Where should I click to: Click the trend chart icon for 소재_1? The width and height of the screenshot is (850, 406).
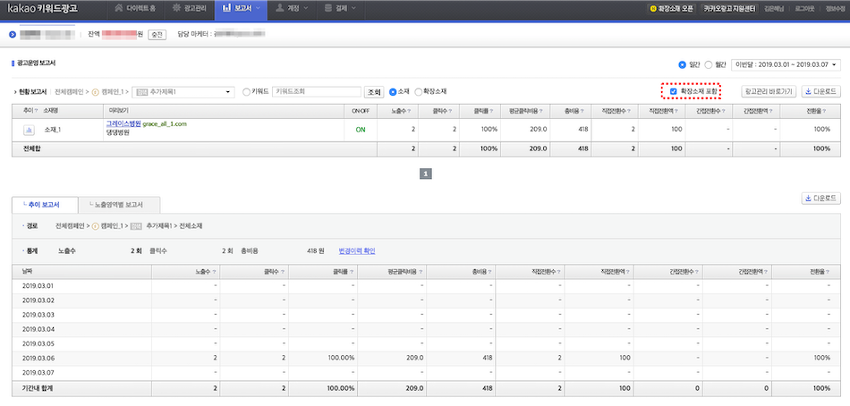pyautogui.click(x=29, y=130)
